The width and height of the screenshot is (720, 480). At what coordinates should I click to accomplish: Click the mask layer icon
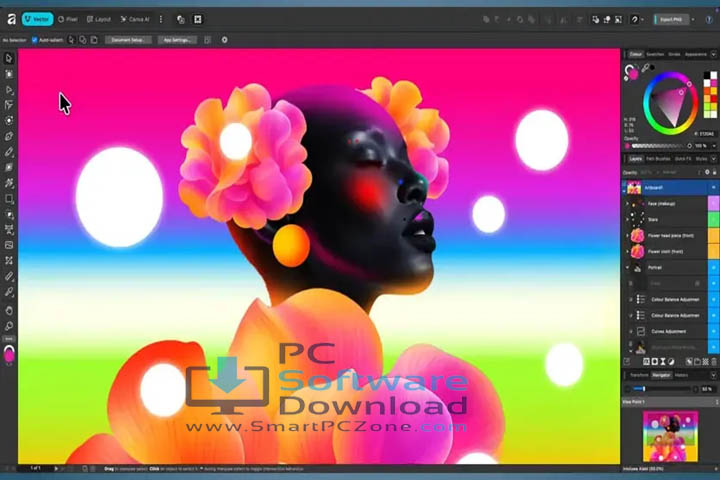pyautogui.click(x=654, y=362)
